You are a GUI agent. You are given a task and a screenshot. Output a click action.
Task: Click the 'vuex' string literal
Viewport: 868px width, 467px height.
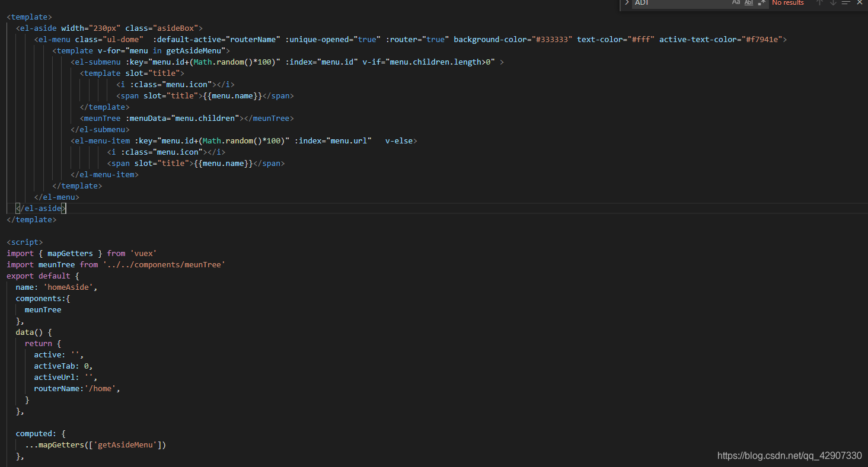click(x=143, y=253)
